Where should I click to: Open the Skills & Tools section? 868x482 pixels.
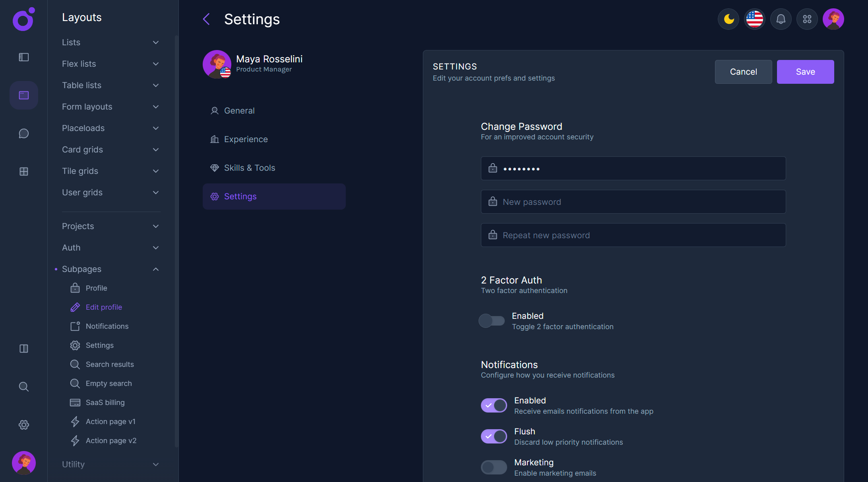pyautogui.click(x=249, y=168)
